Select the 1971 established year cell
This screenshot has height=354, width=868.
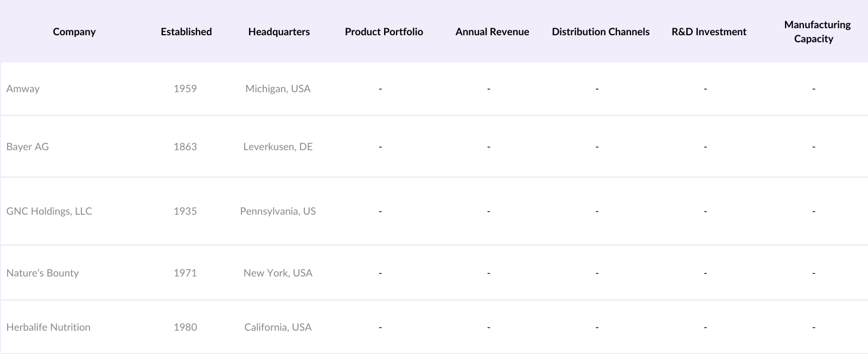(185, 273)
